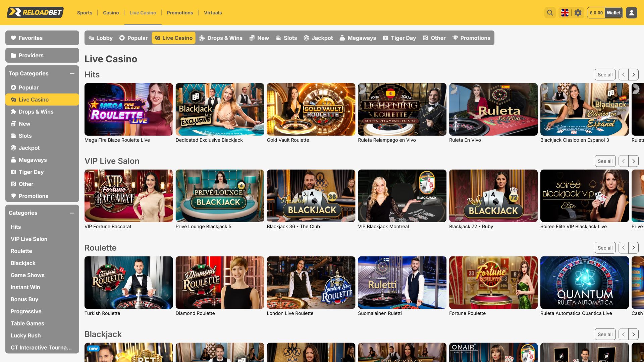
Task: Open Promotions in top menu
Action: click(x=180, y=13)
